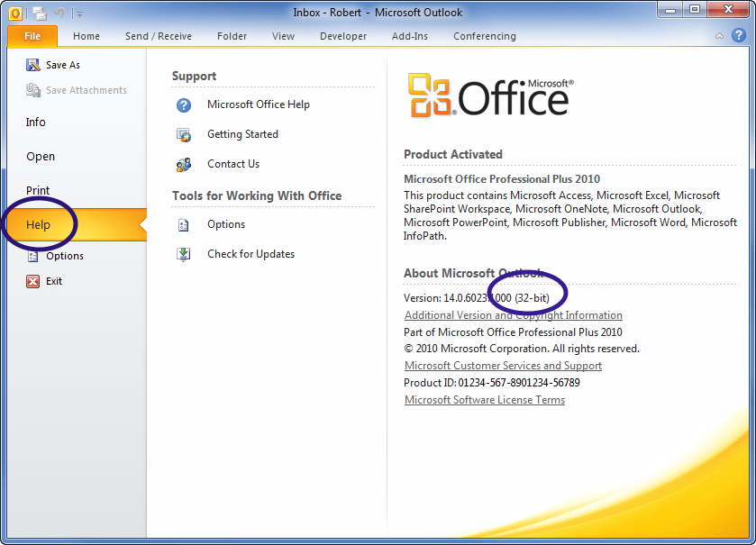Click the Options icon under Tools for Working
The height and width of the screenshot is (545, 756).
[x=184, y=225]
